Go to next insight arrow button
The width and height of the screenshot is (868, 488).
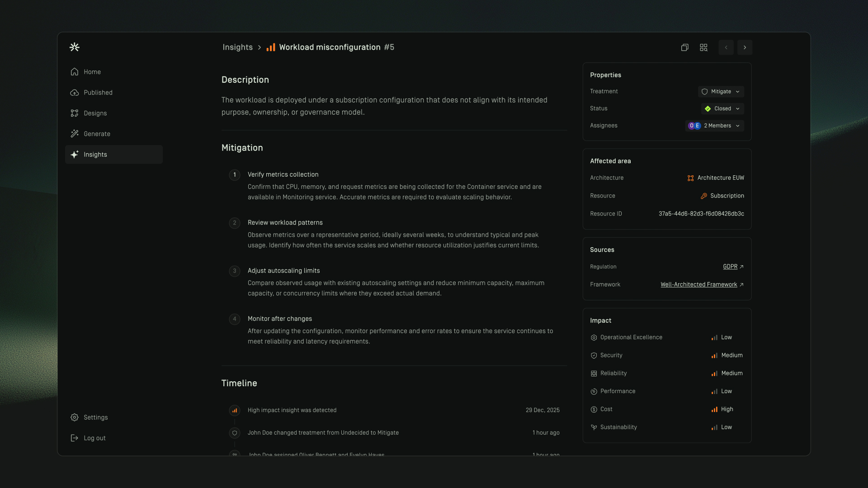pyautogui.click(x=745, y=47)
